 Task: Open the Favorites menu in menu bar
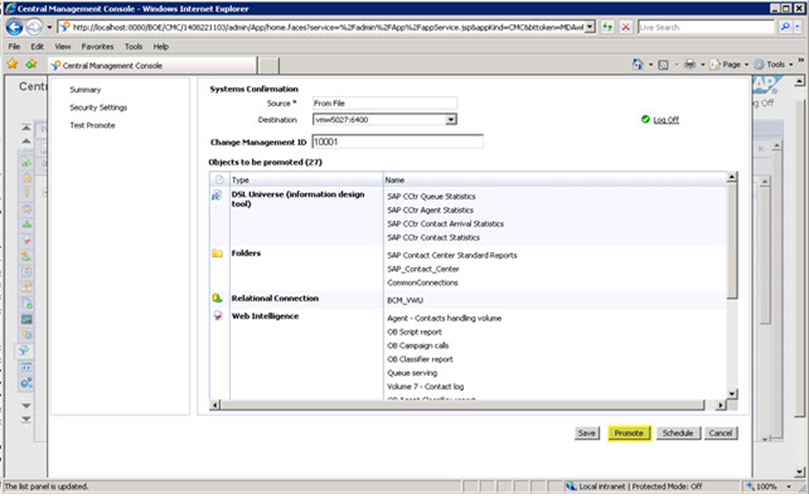97,46
